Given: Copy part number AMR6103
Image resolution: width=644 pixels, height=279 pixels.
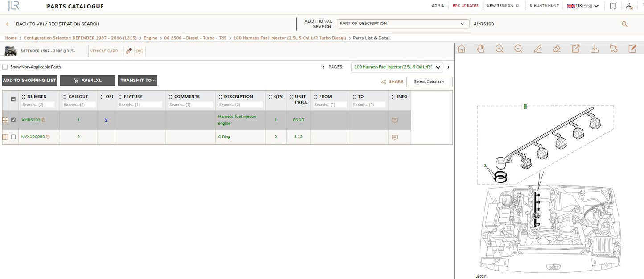Looking at the screenshot, I should tap(44, 120).
